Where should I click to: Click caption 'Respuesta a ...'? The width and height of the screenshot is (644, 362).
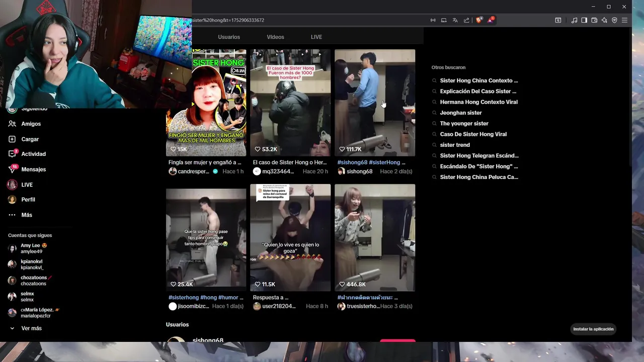coord(271,298)
